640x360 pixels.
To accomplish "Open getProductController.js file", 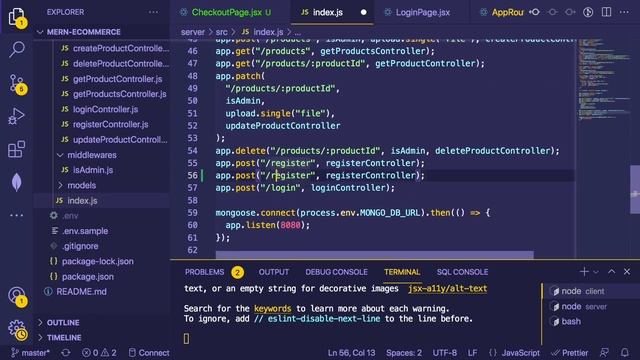I will pyautogui.click(x=118, y=79).
